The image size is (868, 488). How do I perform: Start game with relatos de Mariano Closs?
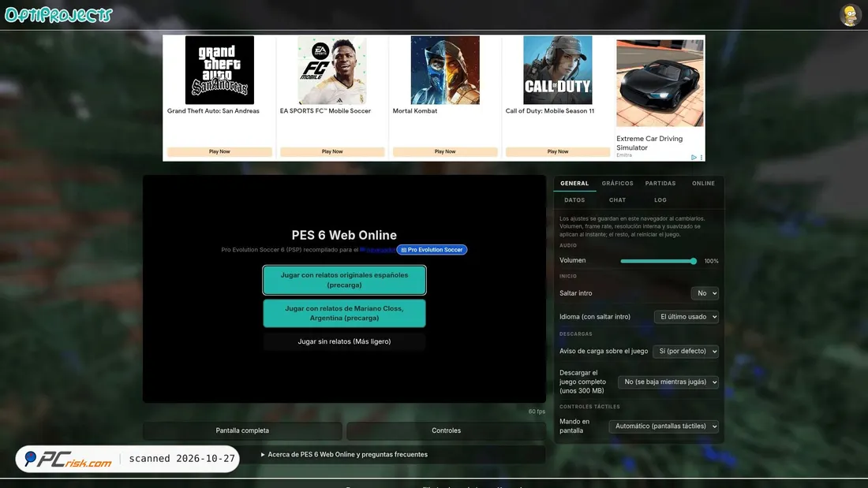[344, 313]
